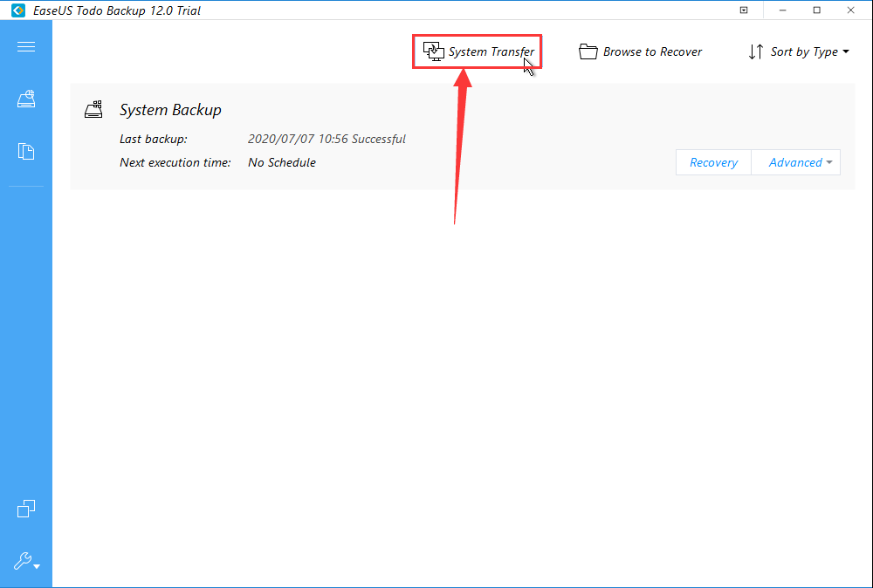Expand the Sort by Type dropdown arrow

pos(846,52)
